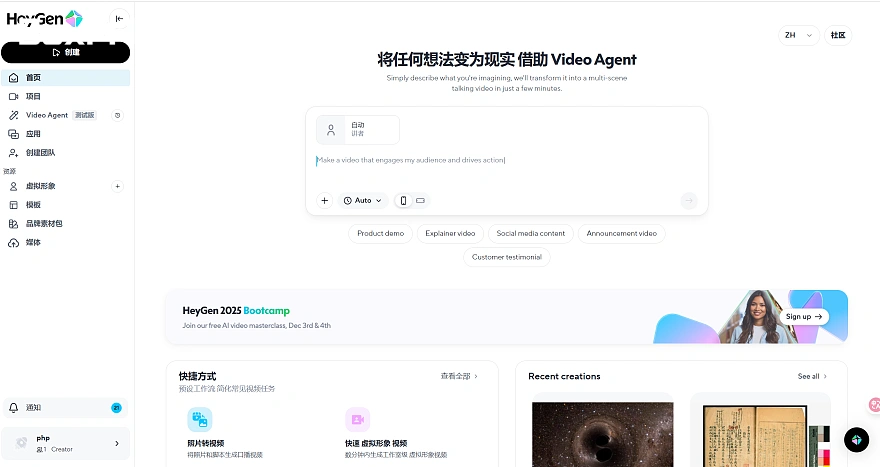880x467 pixels.
Task: Click the plus attach button in prompt box
Action: (324, 200)
